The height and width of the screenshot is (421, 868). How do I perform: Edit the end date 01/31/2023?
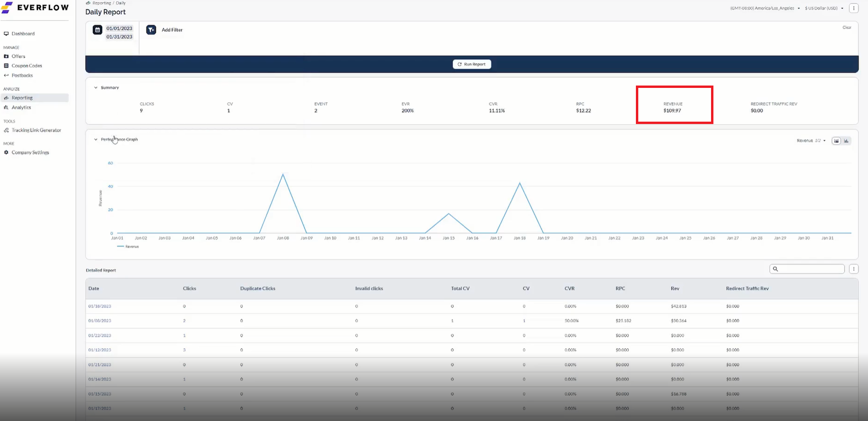pos(119,37)
